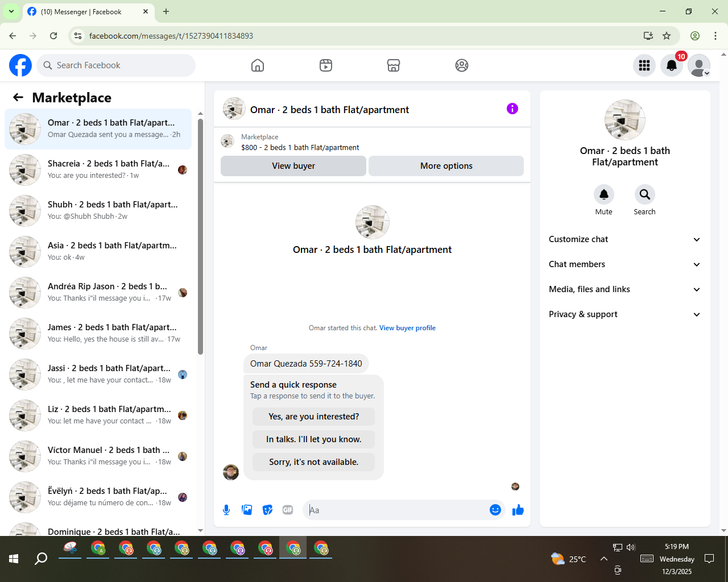This screenshot has height=582, width=728.
Task: Open Shacreia's conversation in the list
Action: point(98,170)
